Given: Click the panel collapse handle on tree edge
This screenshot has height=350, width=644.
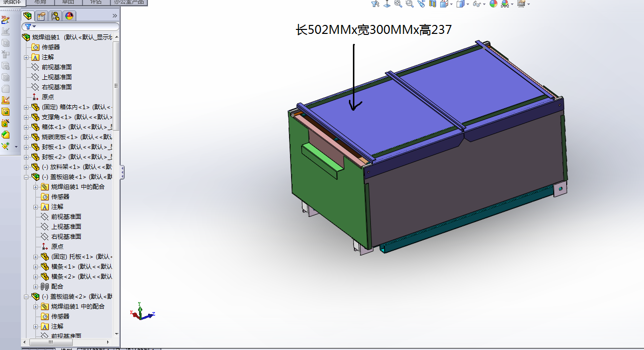Looking at the screenshot, I should 123,173.
